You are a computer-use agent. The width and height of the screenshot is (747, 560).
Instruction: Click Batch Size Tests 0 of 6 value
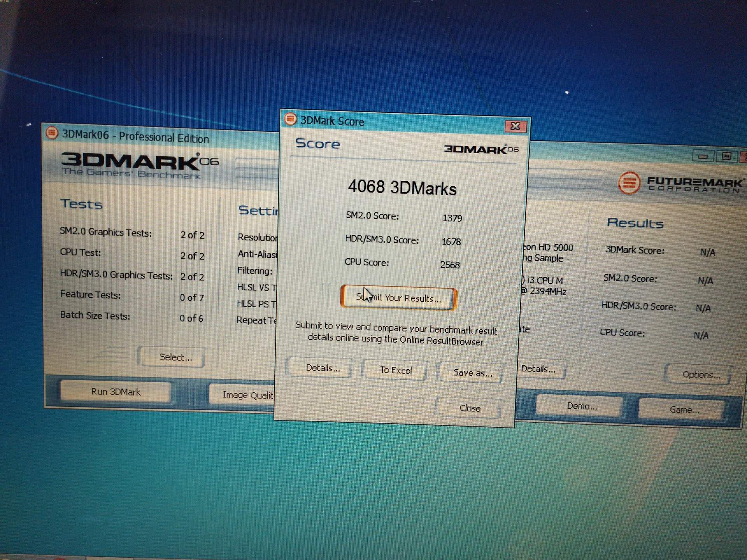(x=191, y=318)
